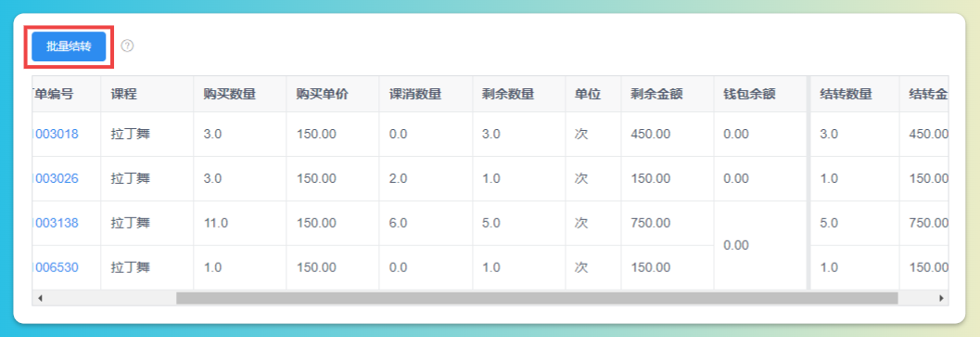Click 拉丁舞 in the 003138 row

(130, 223)
